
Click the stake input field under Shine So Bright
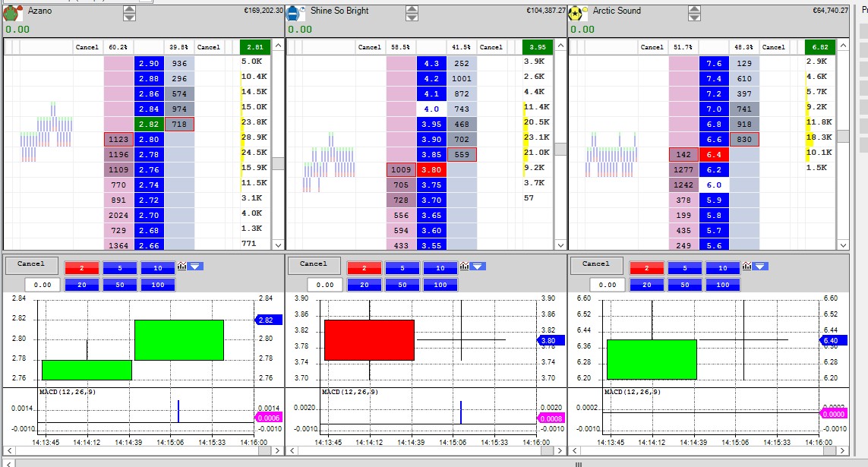click(x=324, y=285)
